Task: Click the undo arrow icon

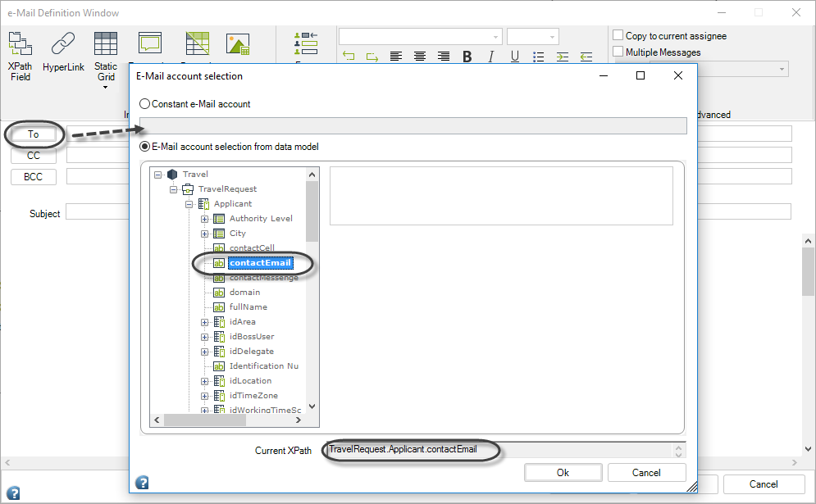Action: [349, 57]
